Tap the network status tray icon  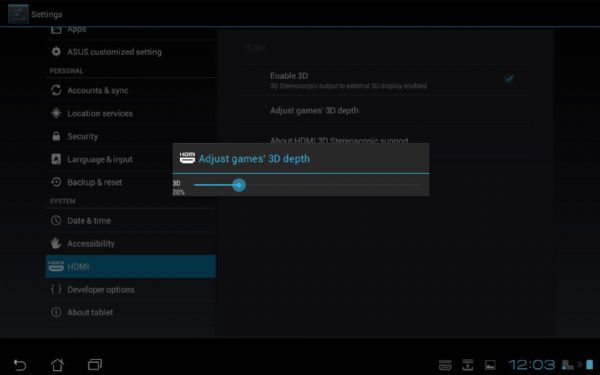(567, 365)
